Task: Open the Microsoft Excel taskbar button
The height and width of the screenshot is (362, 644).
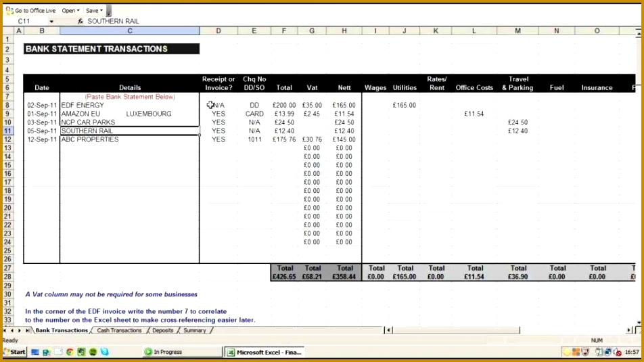Action: click(x=265, y=352)
